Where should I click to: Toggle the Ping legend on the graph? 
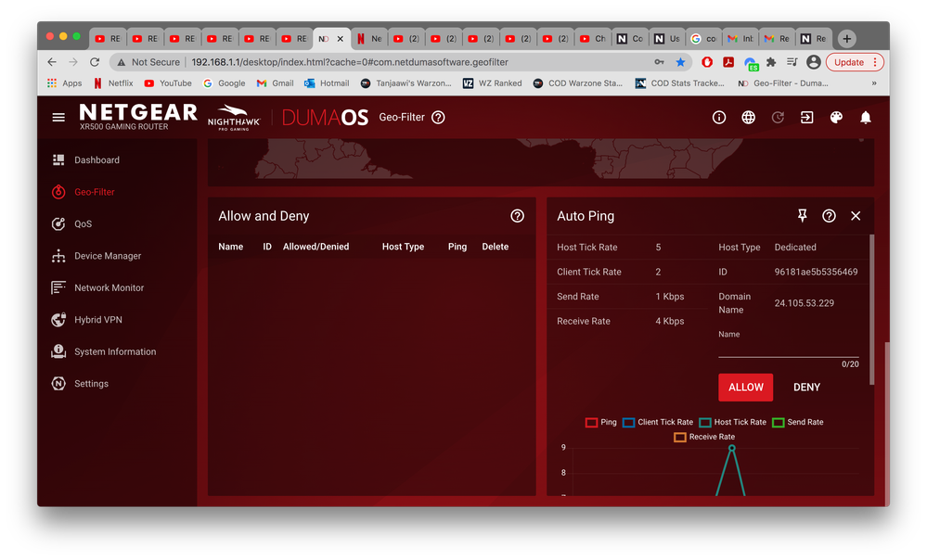pos(599,422)
